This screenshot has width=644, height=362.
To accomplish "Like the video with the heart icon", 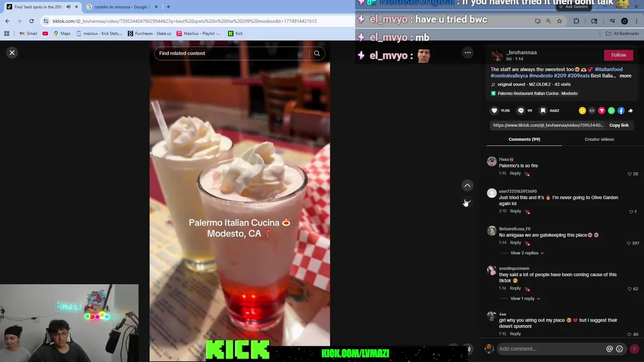I will [495, 111].
